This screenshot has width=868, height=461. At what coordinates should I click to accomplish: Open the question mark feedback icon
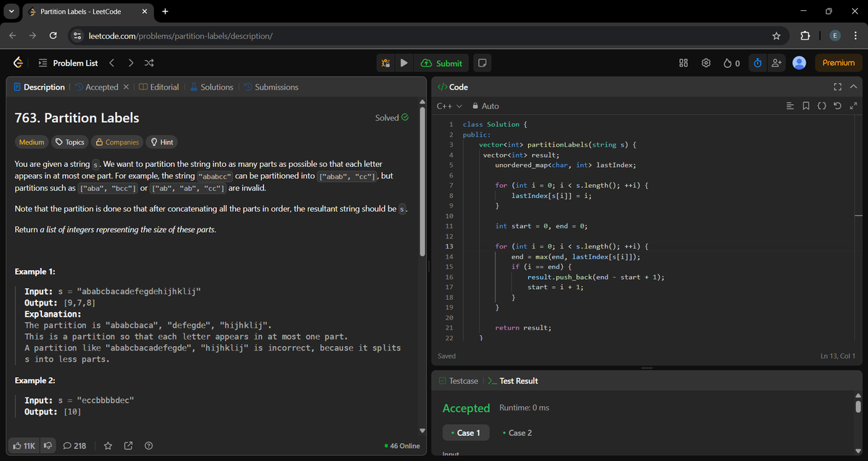pyautogui.click(x=149, y=446)
